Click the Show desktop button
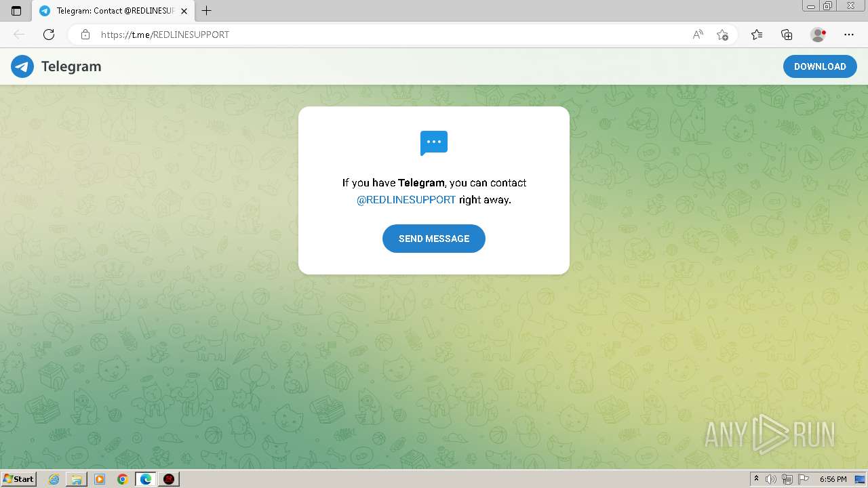Viewport: 868px width, 488px height. (861, 479)
